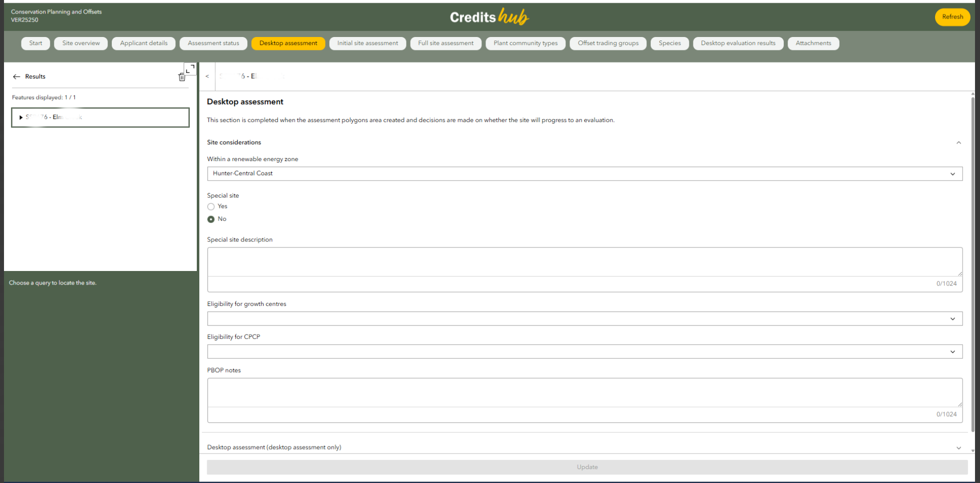Image resolution: width=980 pixels, height=483 pixels.
Task: Open Initial site assessment tab
Action: point(368,43)
